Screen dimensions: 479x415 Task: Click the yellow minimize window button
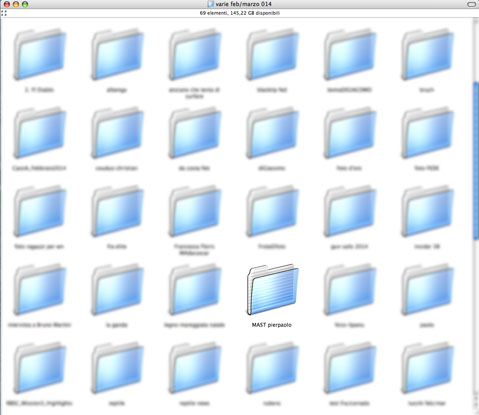coord(16,4)
